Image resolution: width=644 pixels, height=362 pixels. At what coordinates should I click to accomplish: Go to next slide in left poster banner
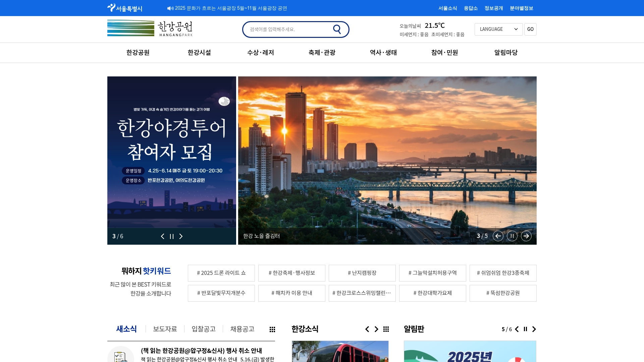coord(181,236)
